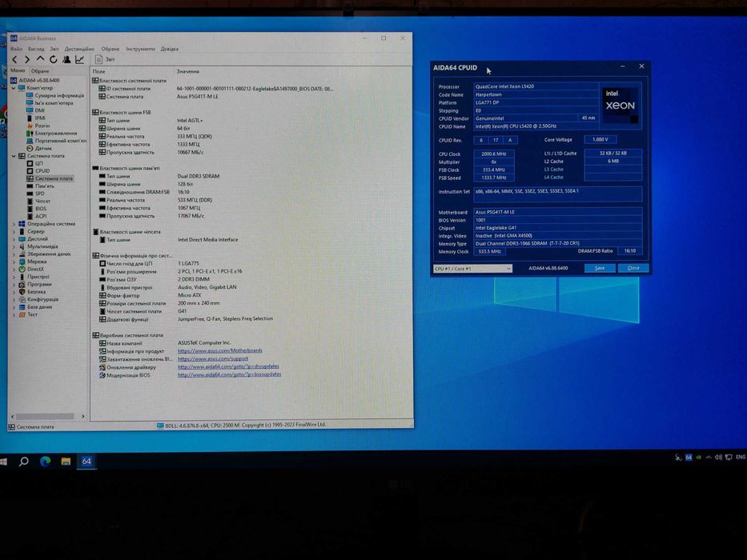
Task: Switch to the Обране tab in sidebar
Action: pos(40,71)
